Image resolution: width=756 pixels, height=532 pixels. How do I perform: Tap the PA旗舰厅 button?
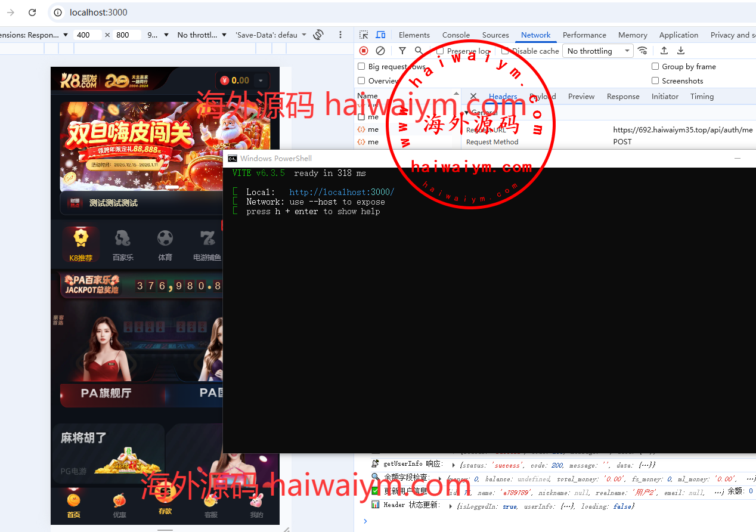(x=106, y=393)
